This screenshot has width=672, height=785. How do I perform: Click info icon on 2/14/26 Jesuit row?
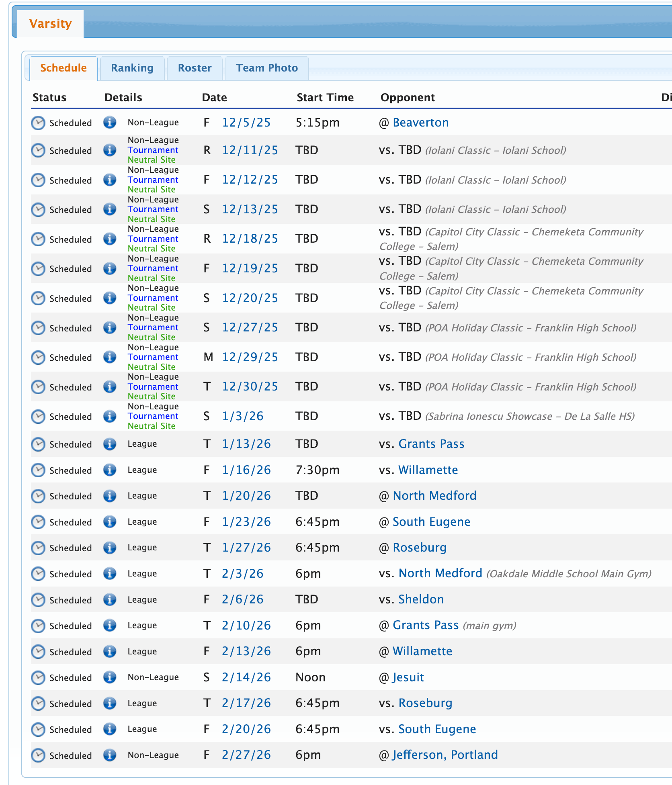coord(109,677)
